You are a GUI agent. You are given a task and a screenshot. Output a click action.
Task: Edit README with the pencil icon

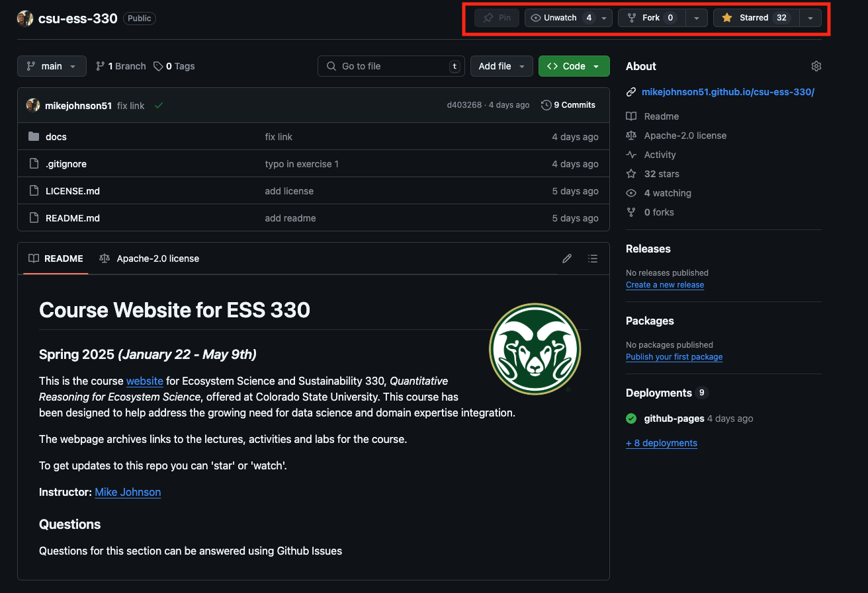click(567, 258)
